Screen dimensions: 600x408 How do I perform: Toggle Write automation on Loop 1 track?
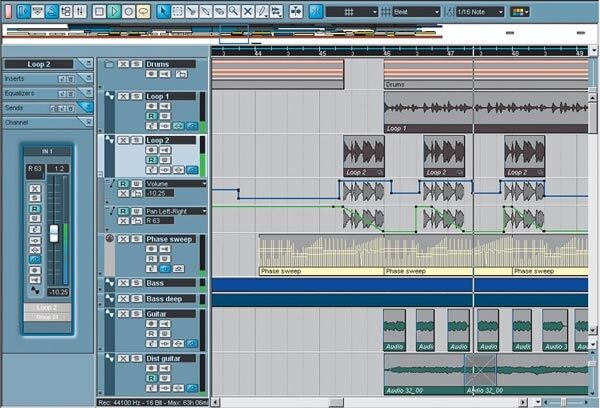click(165, 116)
